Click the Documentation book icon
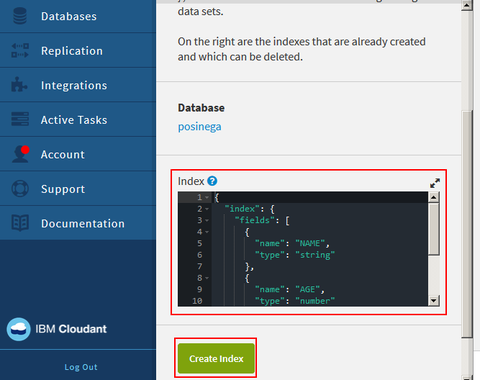480x380 pixels. pos(20,223)
